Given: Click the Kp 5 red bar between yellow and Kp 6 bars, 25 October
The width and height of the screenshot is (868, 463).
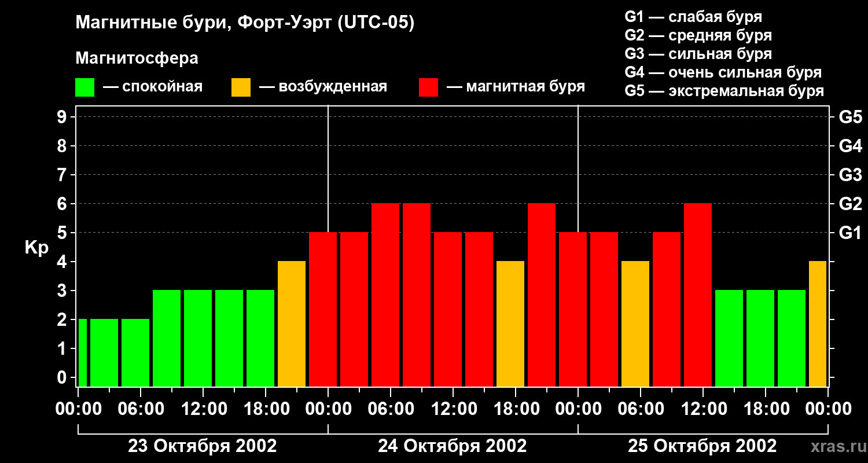Looking at the screenshot, I should tap(667, 309).
